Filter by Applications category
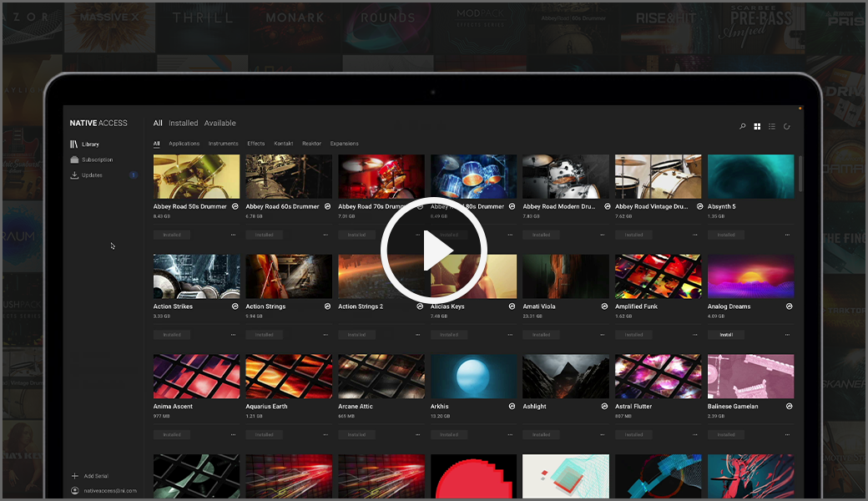 [184, 144]
